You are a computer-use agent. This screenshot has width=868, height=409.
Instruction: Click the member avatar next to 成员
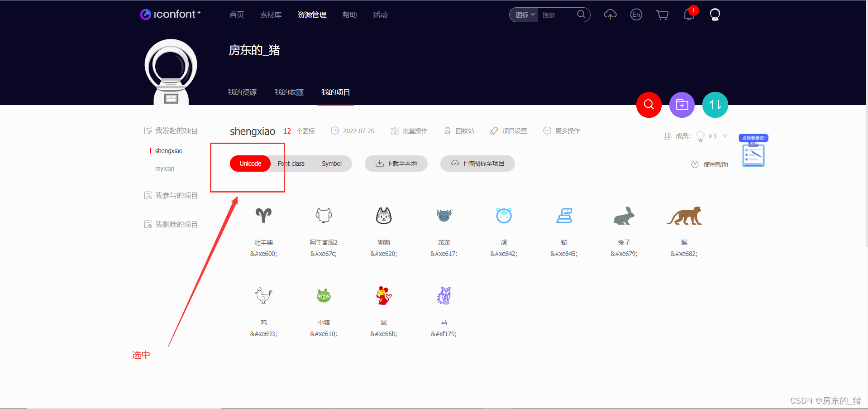pyautogui.click(x=700, y=136)
